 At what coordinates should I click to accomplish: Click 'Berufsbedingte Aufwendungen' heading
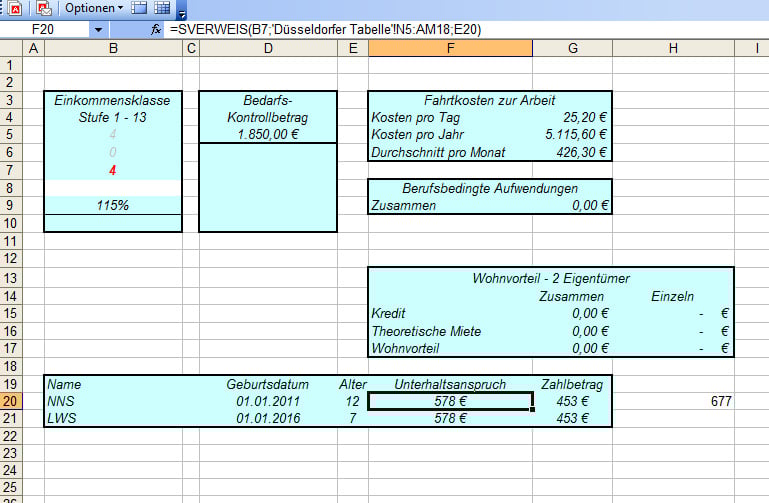[x=490, y=188]
